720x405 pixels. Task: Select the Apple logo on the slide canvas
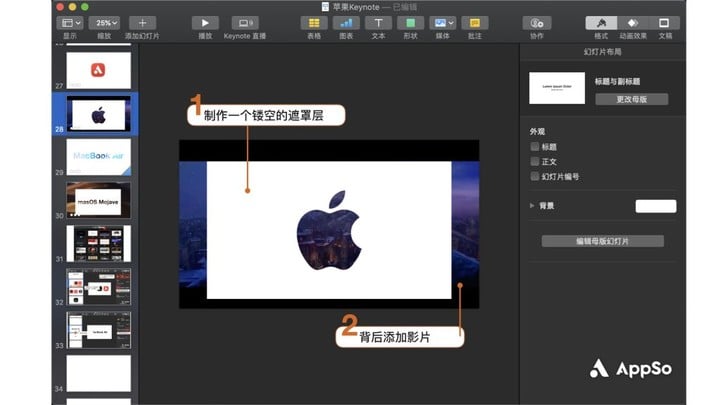pyautogui.click(x=329, y=231)
